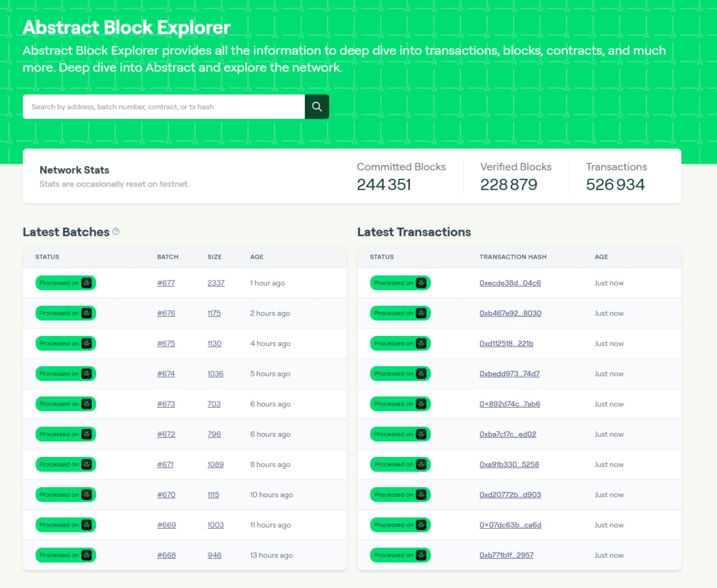Click the '13 hours ago' age cell
The image size is (717, 588).
[272, 555]
